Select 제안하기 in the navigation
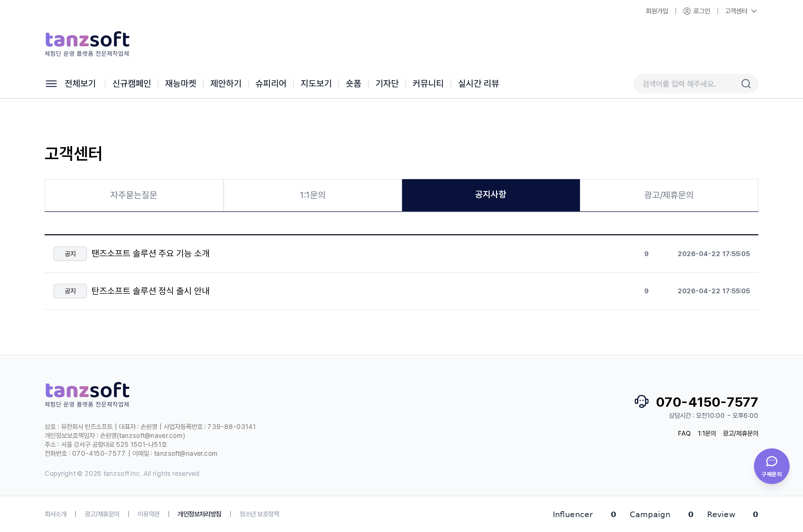This screenshot has height=532, width=803. click(x=226, y=84)
